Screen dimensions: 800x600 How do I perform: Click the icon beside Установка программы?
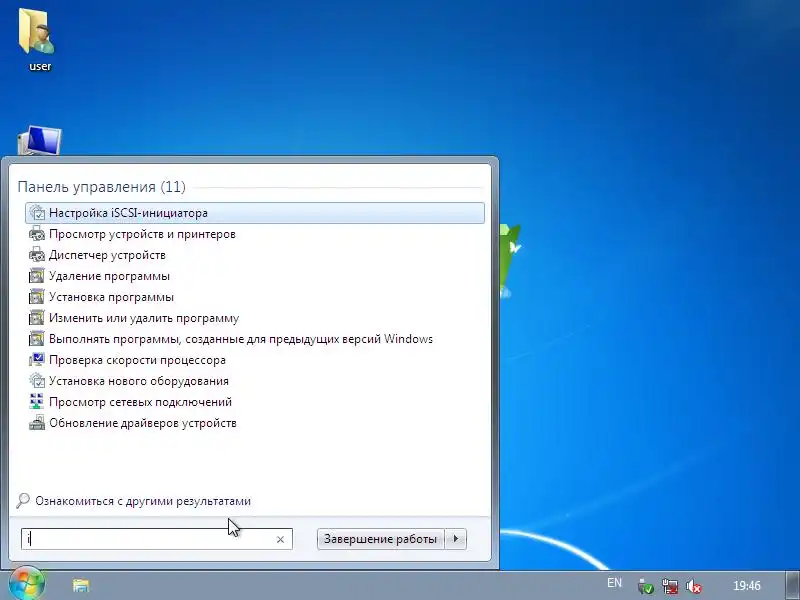pos(37,297)
